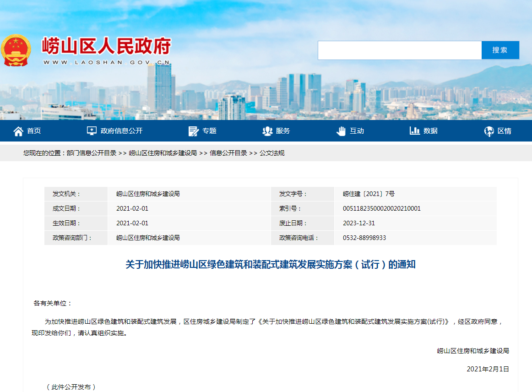
Task: Go to 崂山区住房和城乡建设局 breadcrumb link
Action: pyautogui.click(x=163, y=153)
